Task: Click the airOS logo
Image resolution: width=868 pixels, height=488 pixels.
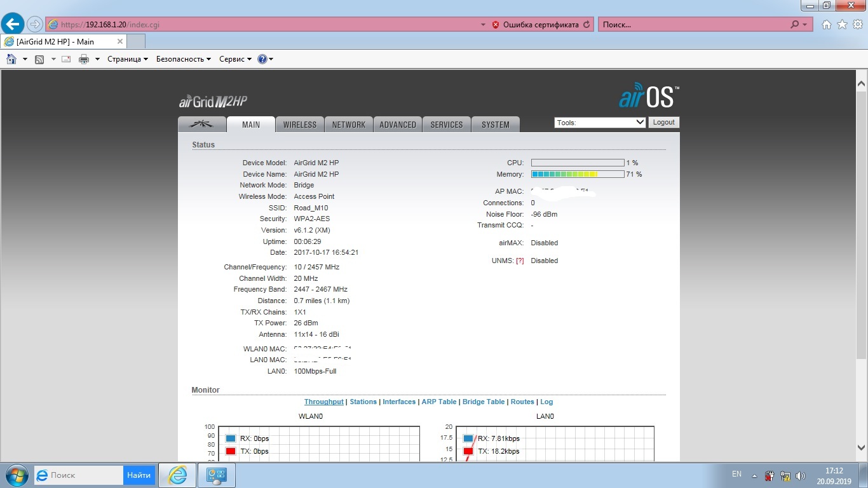Action: (x=649, y=96)
